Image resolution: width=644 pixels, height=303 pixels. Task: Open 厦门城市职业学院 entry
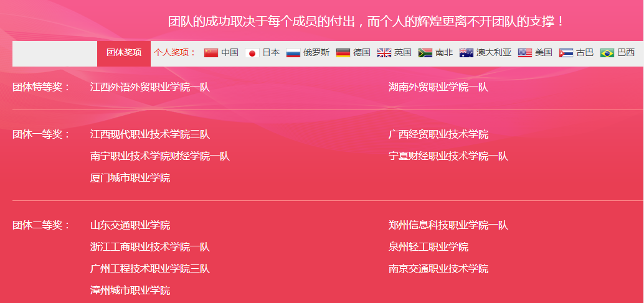click(130, 179)
